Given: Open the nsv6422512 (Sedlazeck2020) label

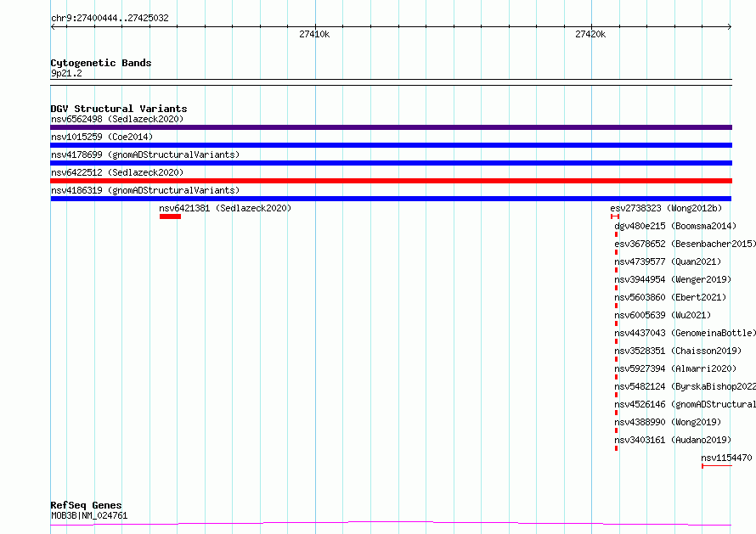Looking at the screenshot, I should (117, 172).
